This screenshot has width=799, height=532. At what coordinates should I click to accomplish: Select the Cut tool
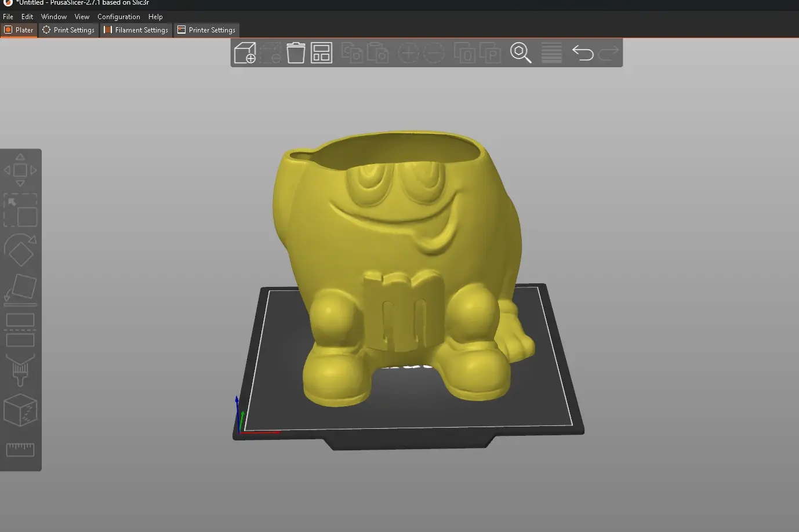pyautogui.click(x=20, y=330)
